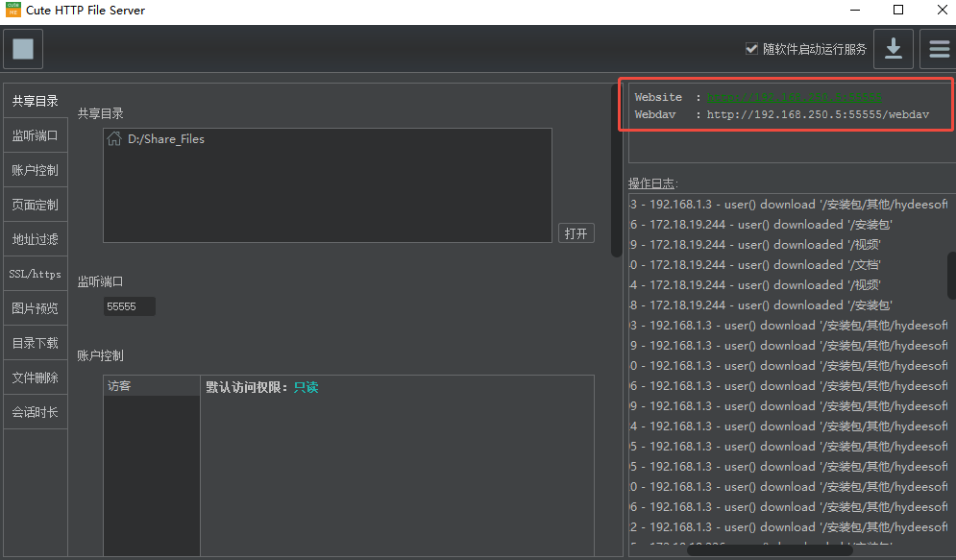Screen dimensions: 956x560
Task: Click the home icon beside D:/Share_Files
Action: [114, 139]
